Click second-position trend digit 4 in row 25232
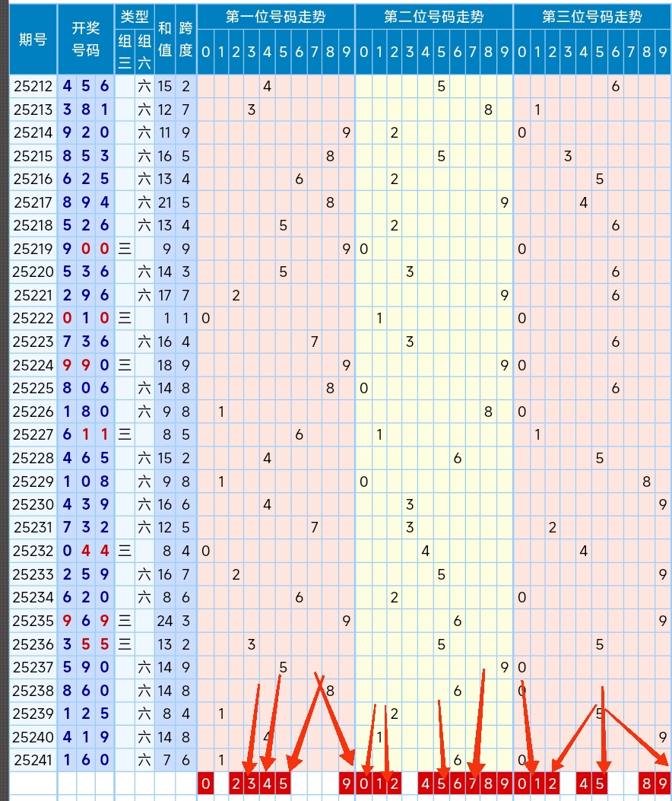The height and width of the screenshot is (801, 672). point(426,551)
